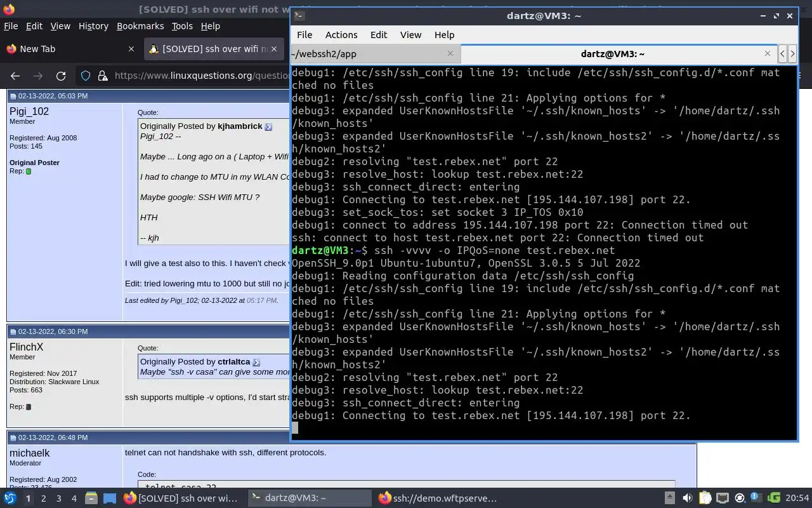
Task: Click Pigi_102's green reputation indicator
Action: 28,171
